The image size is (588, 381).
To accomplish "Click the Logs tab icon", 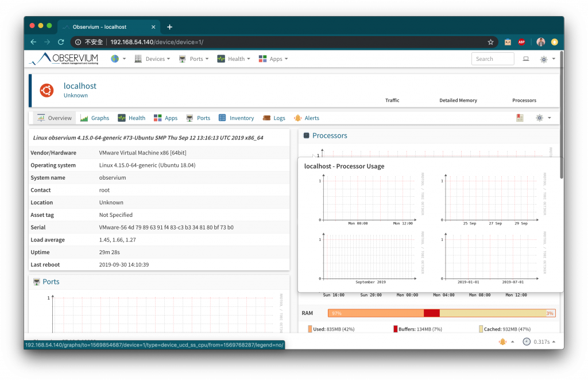I will (266, 118).
